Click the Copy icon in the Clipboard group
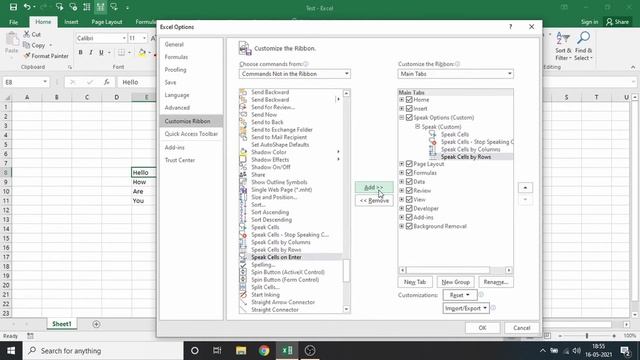The width and height of the screenshot is (640, 360). click(27, 45)
